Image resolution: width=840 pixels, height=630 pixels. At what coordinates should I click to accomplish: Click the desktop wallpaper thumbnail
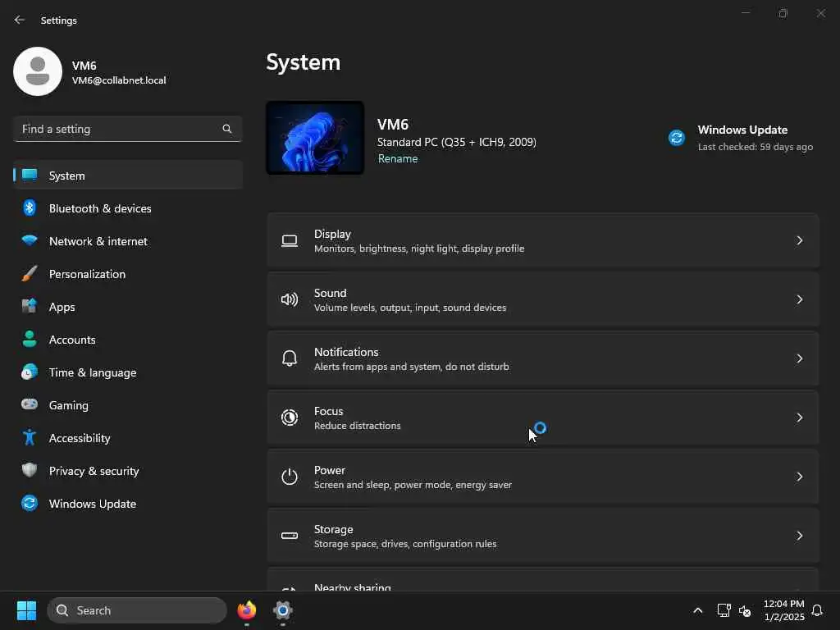point(315,138)
